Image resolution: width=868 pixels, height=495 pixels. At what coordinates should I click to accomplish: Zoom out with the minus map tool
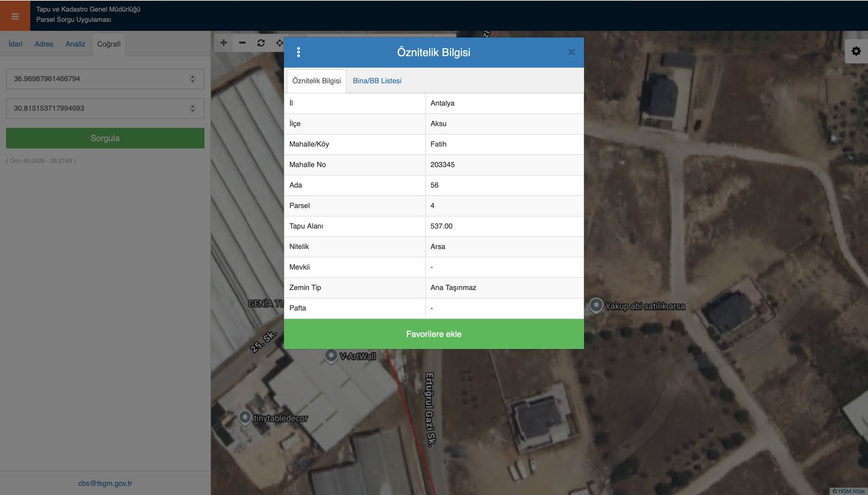pos(242,43)
